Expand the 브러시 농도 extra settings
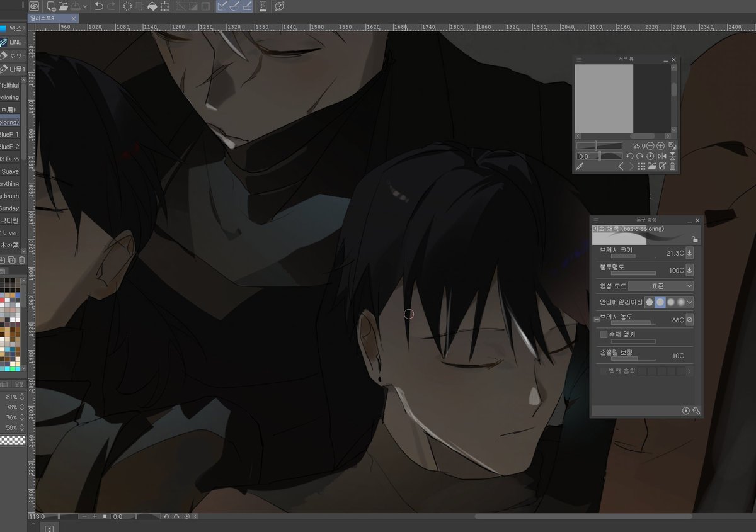The image size is (756, 532). [597, 320]
